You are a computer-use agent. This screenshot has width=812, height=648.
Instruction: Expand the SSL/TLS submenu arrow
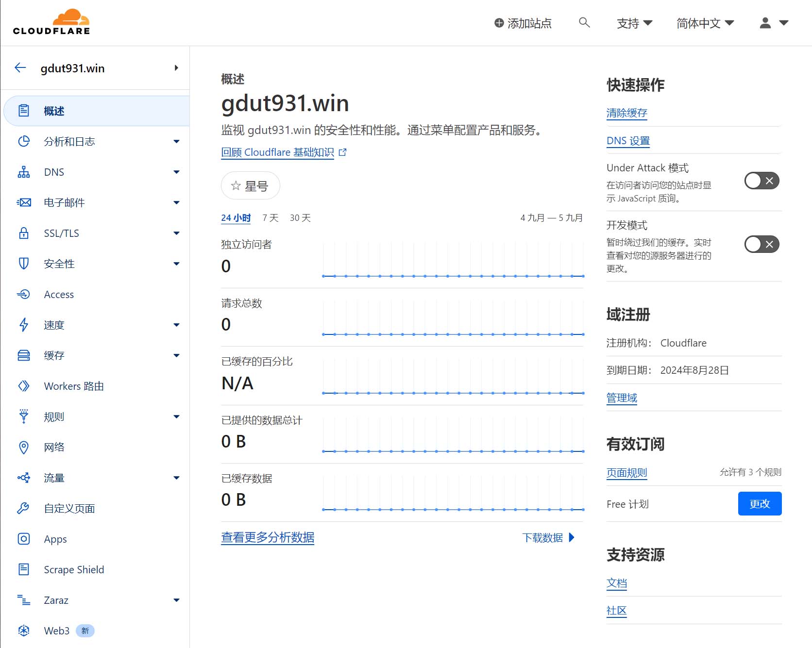(177, 233)
